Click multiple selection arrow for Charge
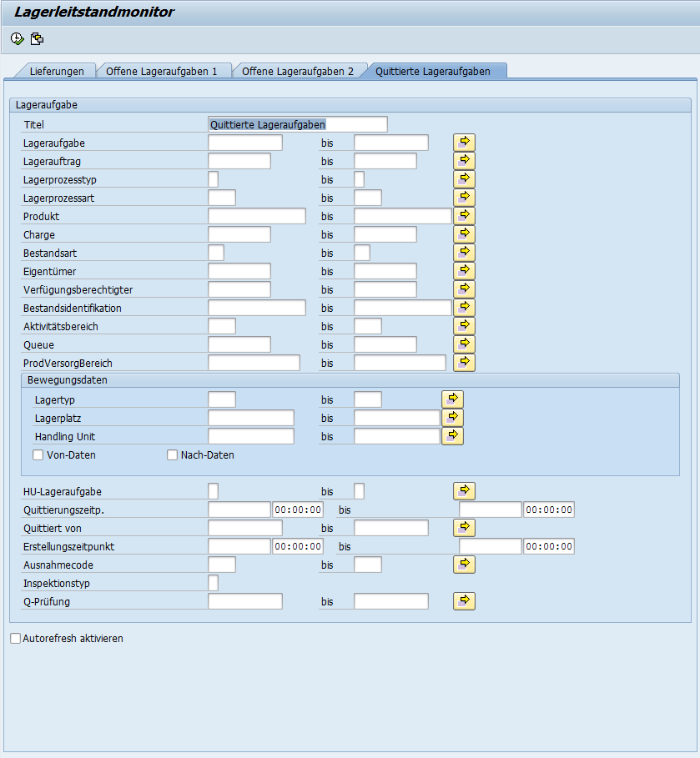700x758 pixels. tap(464, 234)
